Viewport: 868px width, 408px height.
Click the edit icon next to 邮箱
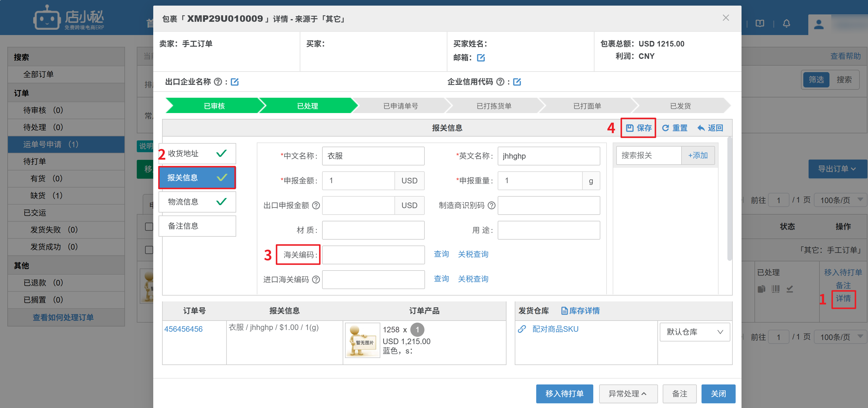click(481, 58)
